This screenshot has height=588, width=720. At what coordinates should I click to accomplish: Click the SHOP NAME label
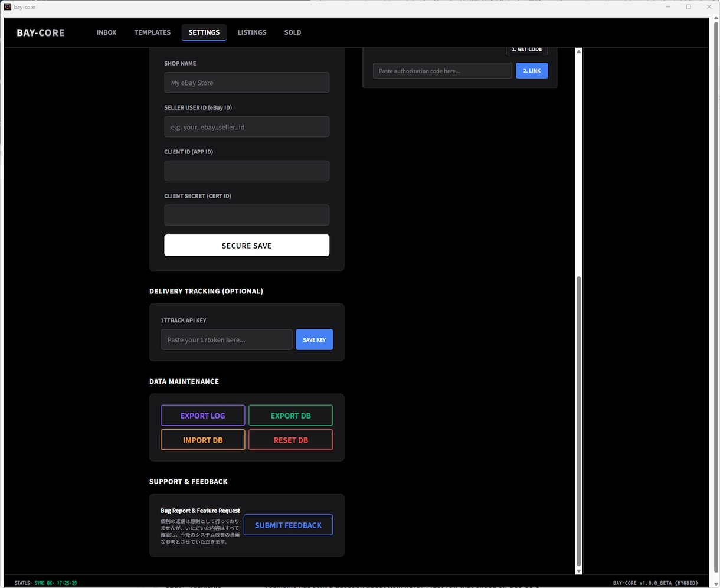(180, 63)
